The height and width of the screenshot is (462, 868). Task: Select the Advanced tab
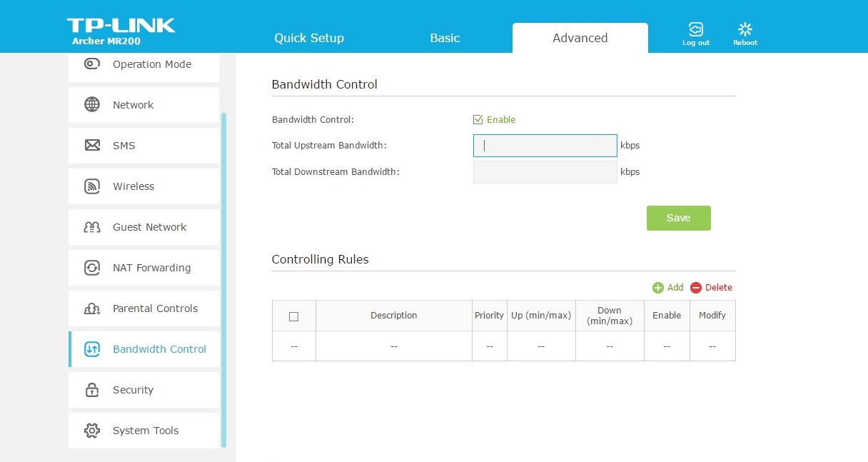click(580, 38)
